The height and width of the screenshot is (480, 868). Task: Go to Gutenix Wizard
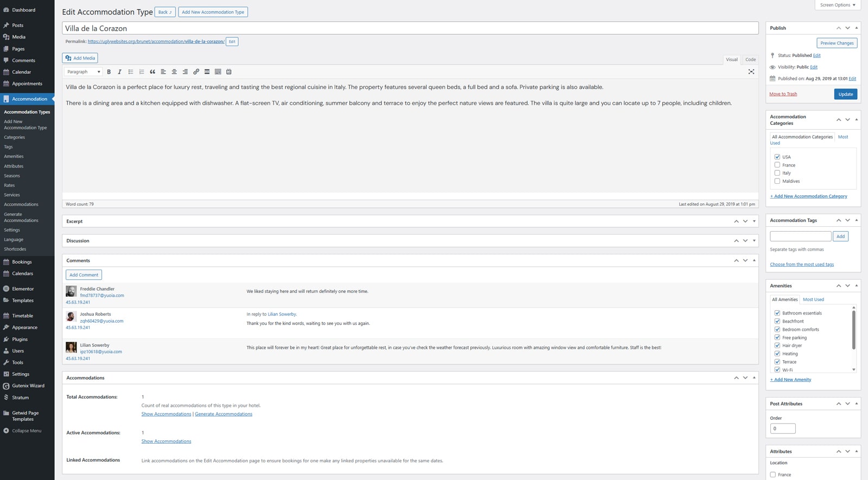(x=27, y=386)
